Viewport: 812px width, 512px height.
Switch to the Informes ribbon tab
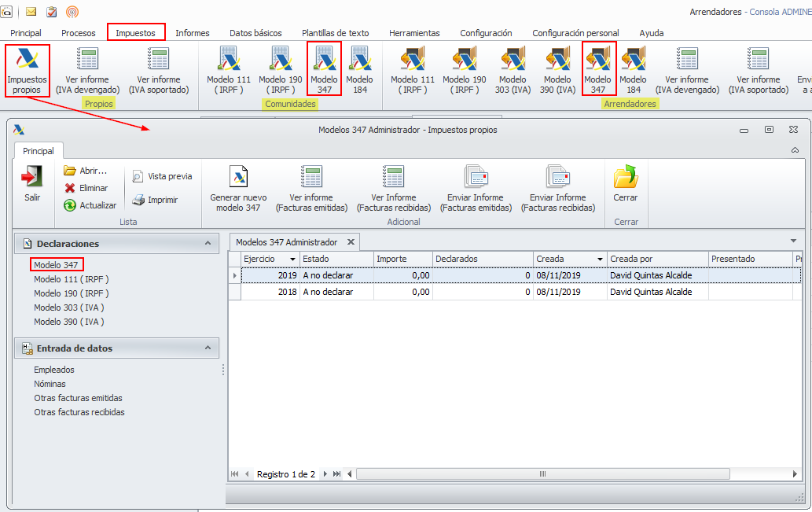192,33
